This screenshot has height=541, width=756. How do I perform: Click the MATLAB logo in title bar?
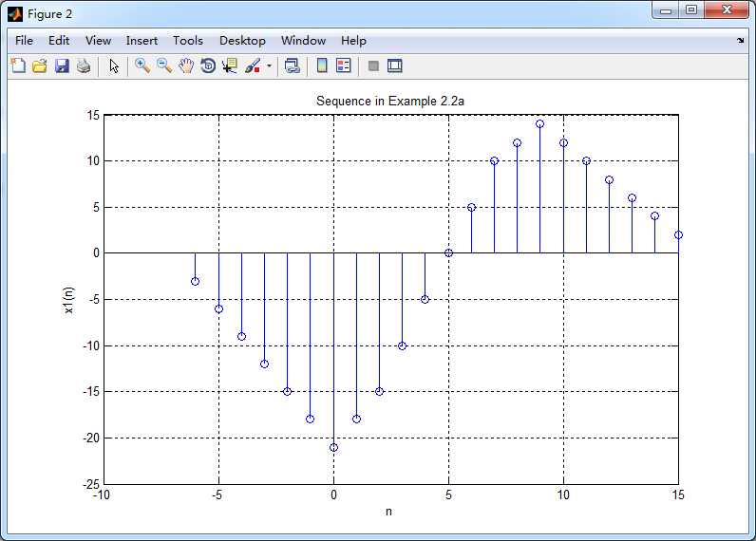[15, 14]
